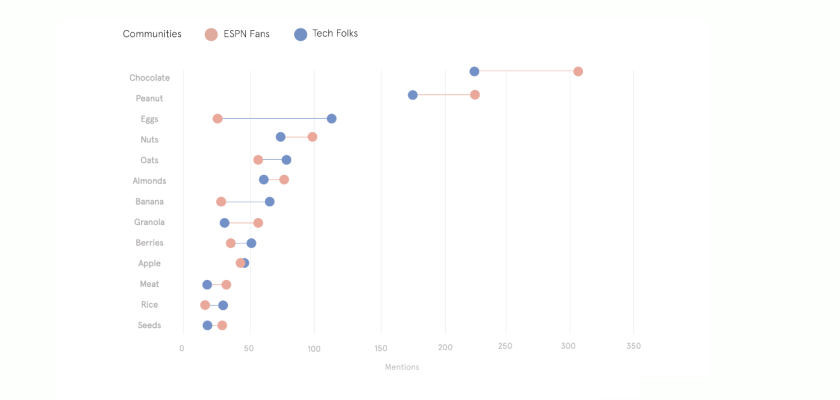Select the ESPN Fans dot for Peanut
Viewport: 840px width, 400px height.
pos(475,95)
